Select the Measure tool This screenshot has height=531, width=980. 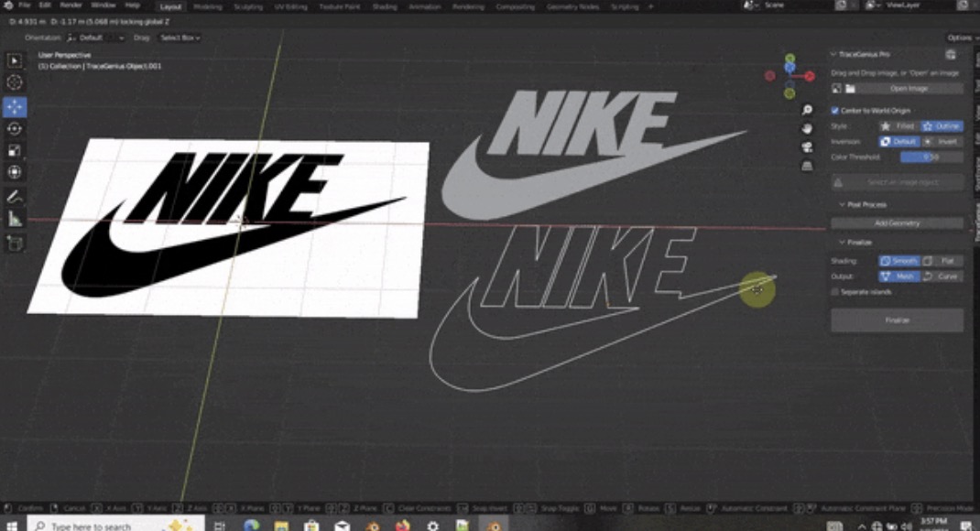15,219
